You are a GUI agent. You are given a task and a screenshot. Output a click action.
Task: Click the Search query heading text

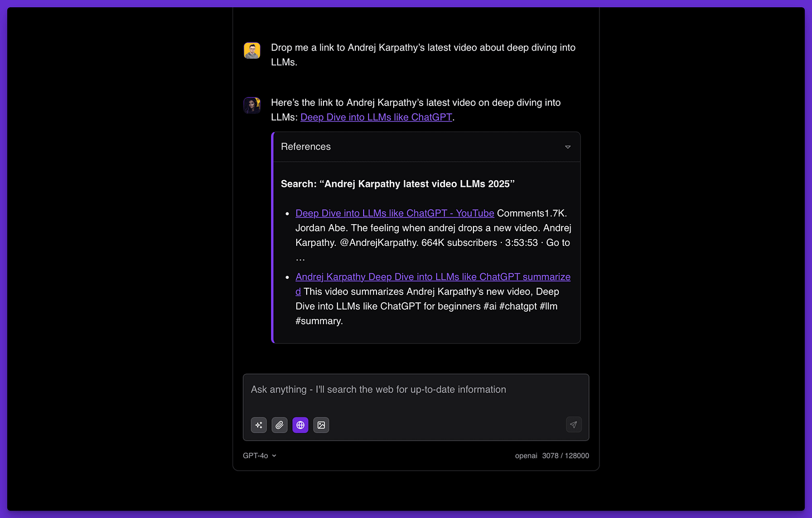(x=398, y=184)
